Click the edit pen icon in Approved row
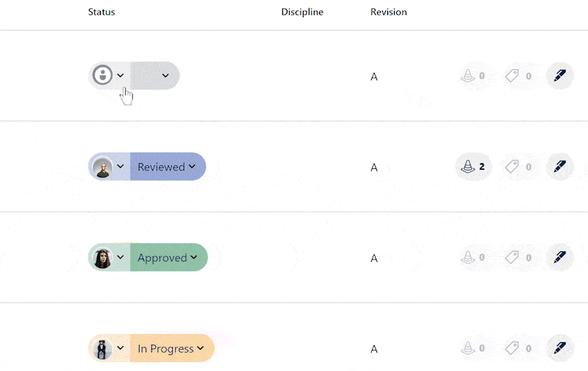This screenshot has height=371, width=588. tap(559, 258)
